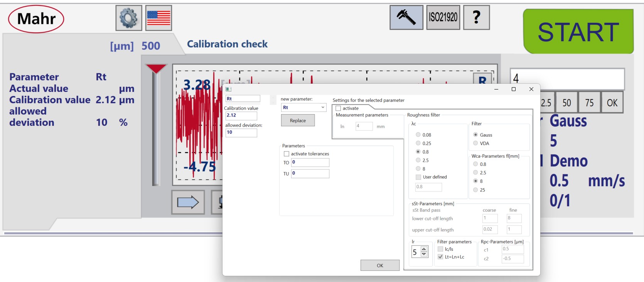Enable the activate checkbox for selected parameter
644x282 pixels.
(x=338, y=108)
